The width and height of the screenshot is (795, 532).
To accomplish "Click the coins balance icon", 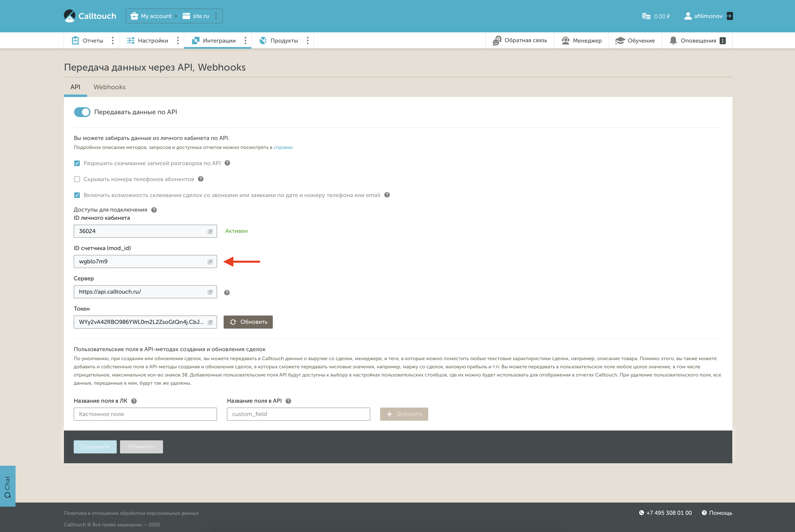I will 646,16.
